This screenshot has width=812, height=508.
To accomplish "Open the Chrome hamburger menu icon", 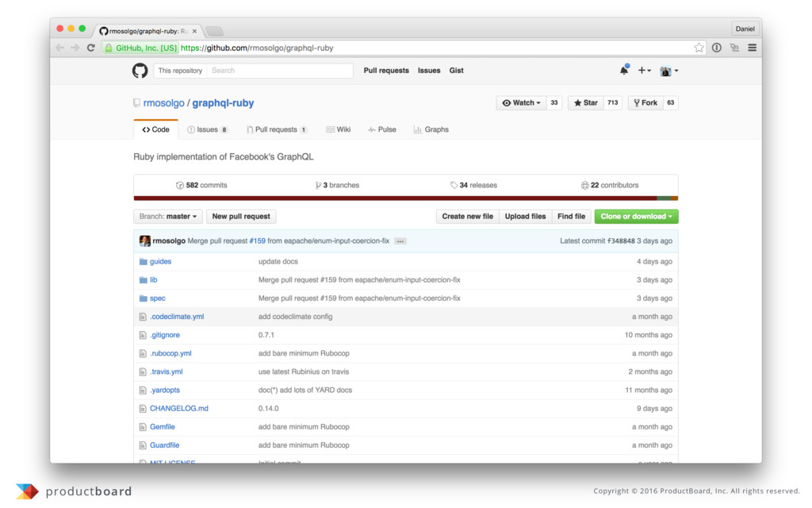I will (x=752, y=48).
